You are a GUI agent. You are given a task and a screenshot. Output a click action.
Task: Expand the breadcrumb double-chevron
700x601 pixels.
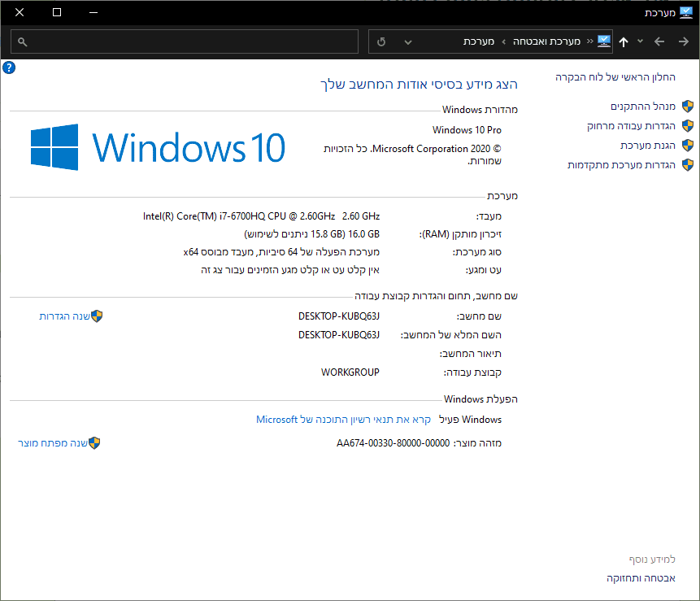click(589, 41)
